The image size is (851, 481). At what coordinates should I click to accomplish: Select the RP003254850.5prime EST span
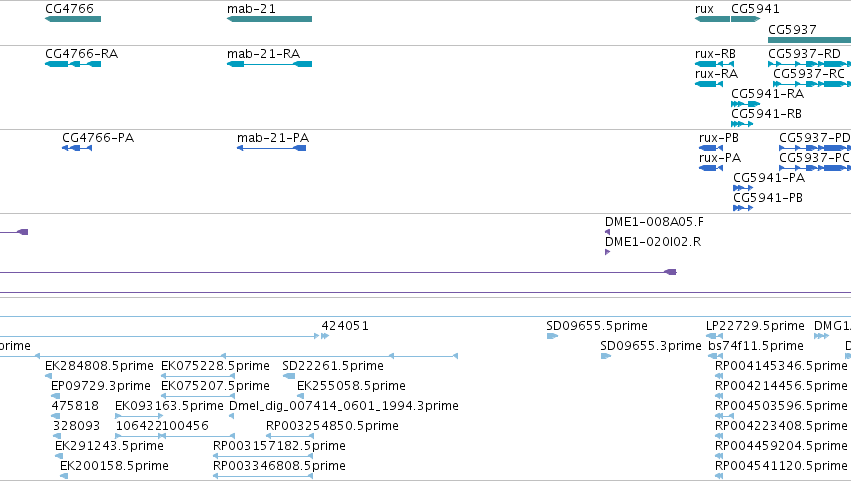coord(290,436)
